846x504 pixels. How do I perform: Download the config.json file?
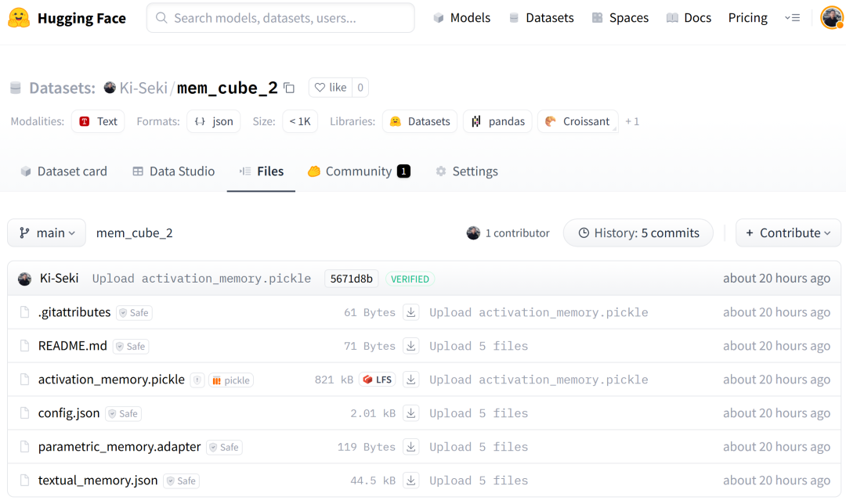411,413
